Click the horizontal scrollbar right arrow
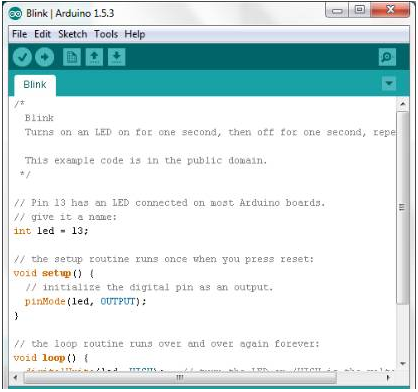This screenshot has width=418, height=392. tap(388, 378)
